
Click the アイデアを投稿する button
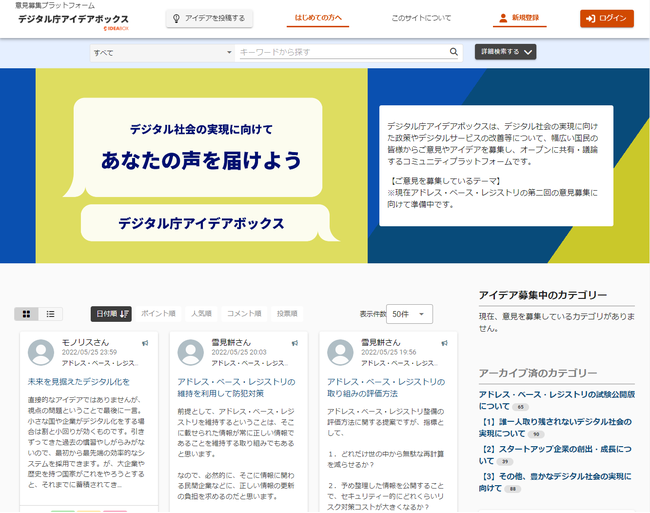208,19
